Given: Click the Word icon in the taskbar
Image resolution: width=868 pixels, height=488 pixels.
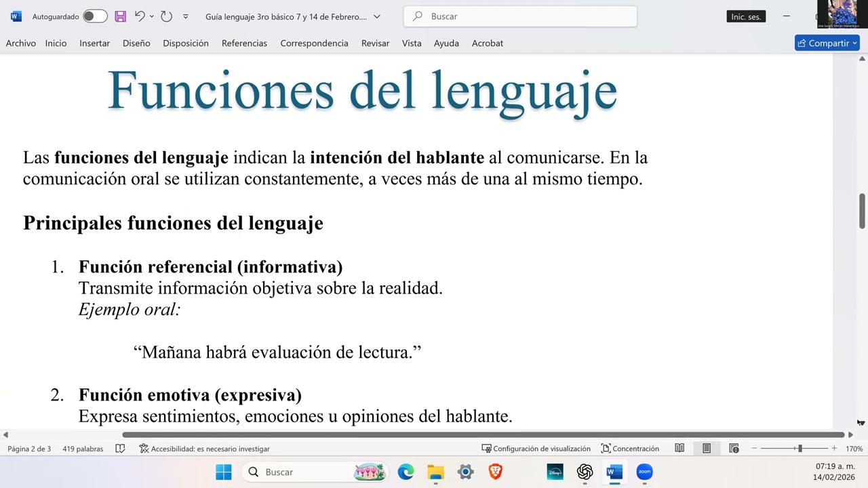Looking at the screenshot, I should pos(614,472).
